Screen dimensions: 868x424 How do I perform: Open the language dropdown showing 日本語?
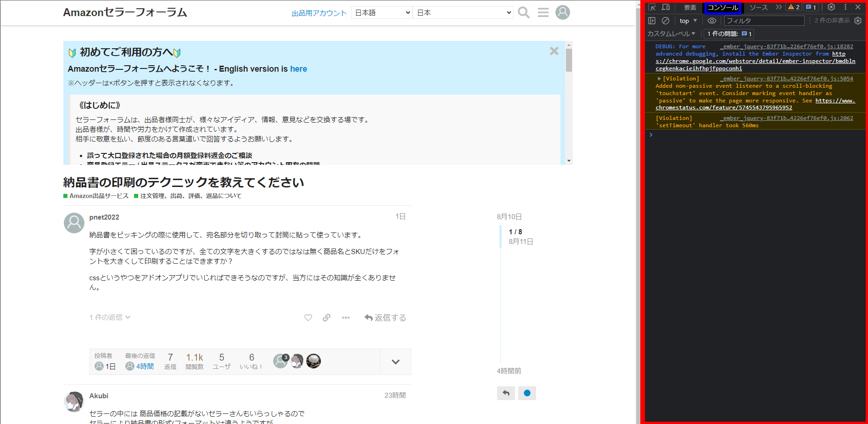pos(382,12)
